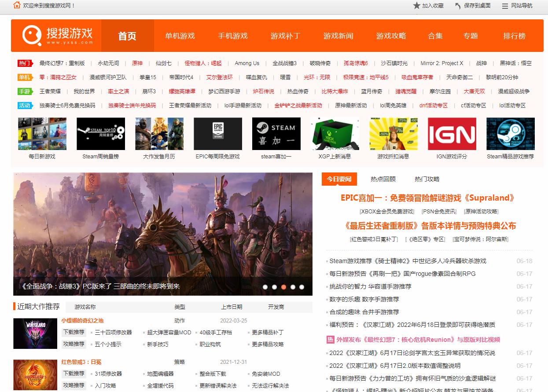The width and height of the screenshot is (548, 392).
Task: Open 最后生还者重制版 headline link
Action: click(x=430, y=226)
